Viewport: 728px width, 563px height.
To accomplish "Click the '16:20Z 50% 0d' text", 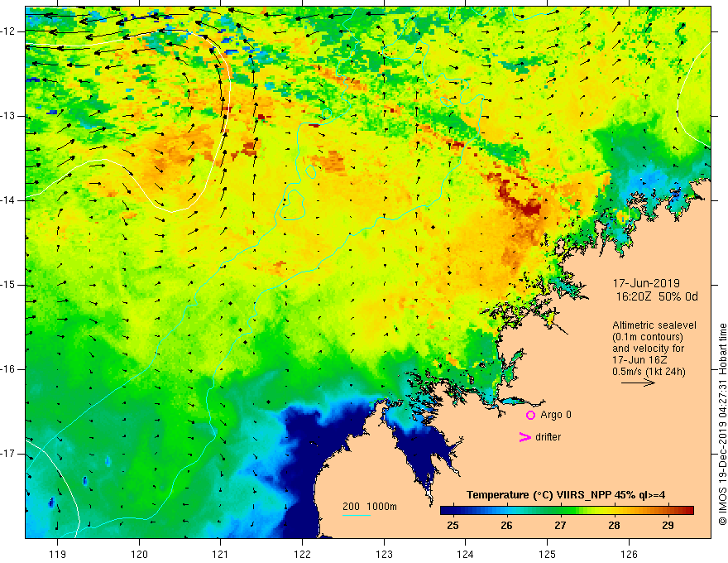I will (657, 297).
